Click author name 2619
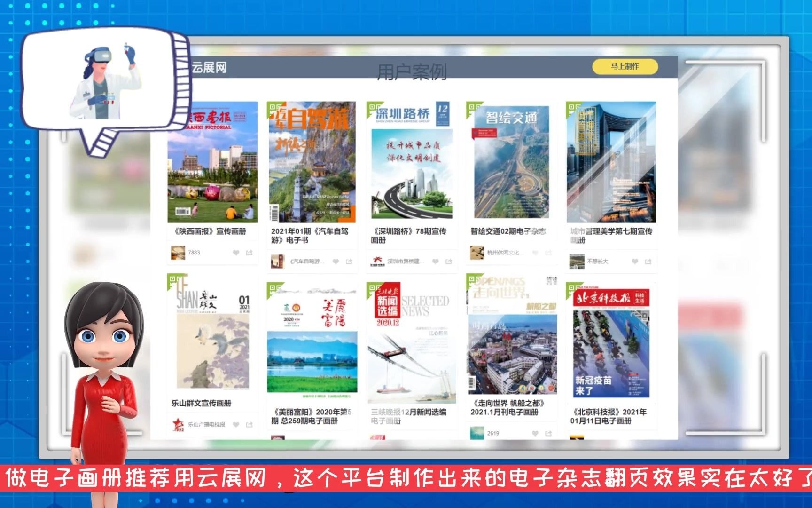812x508 pixels. pyautogui.click(x=493, y=433)
